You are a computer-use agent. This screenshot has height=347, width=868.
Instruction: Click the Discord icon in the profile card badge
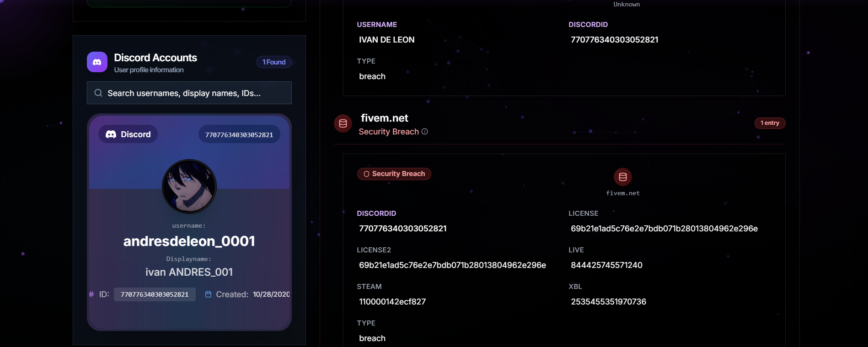111,134
